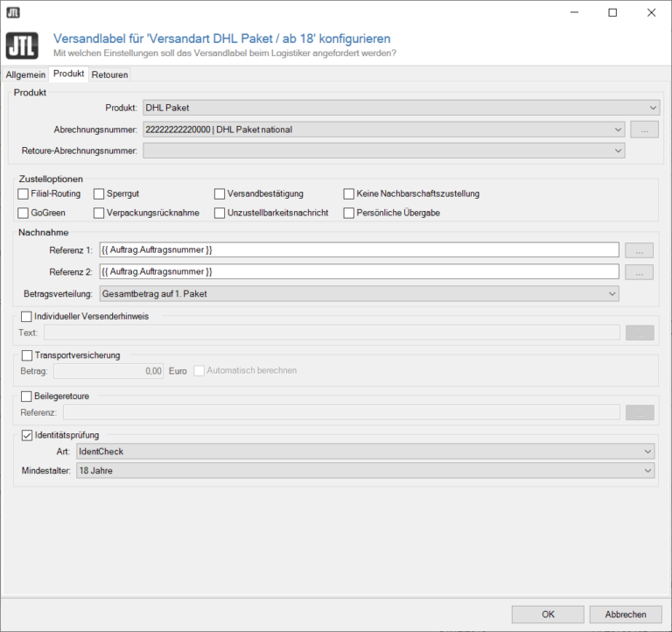Open the Betragsverteilung dropdown
Viewport: 672px width, 632px height.
(359, 294)
